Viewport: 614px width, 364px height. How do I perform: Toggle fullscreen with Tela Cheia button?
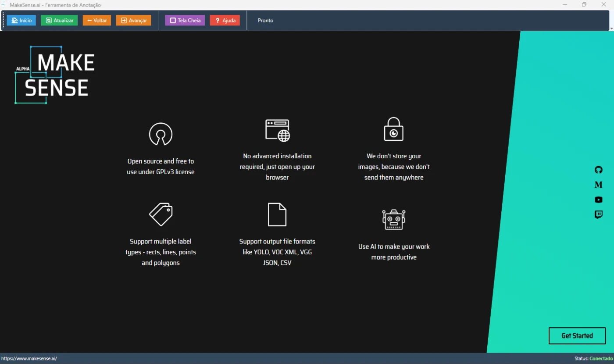coord(185,21)
